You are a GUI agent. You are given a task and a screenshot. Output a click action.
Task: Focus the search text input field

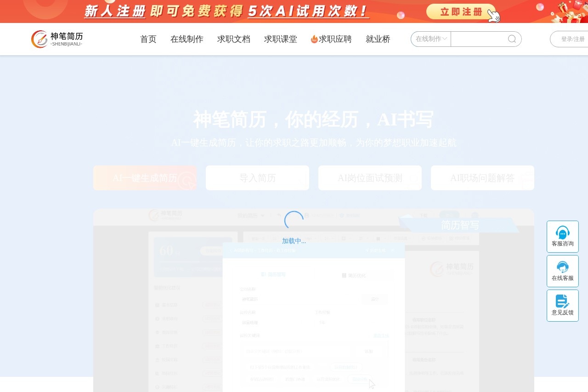[x=478, y=39]
